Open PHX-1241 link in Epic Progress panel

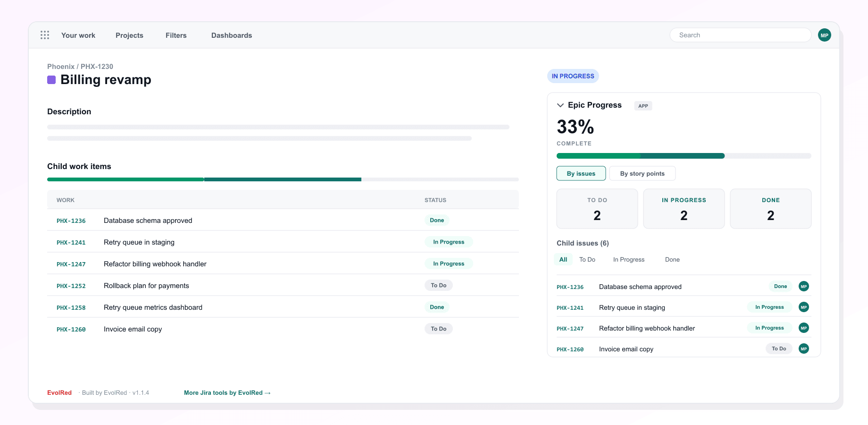tap(570, 307)
